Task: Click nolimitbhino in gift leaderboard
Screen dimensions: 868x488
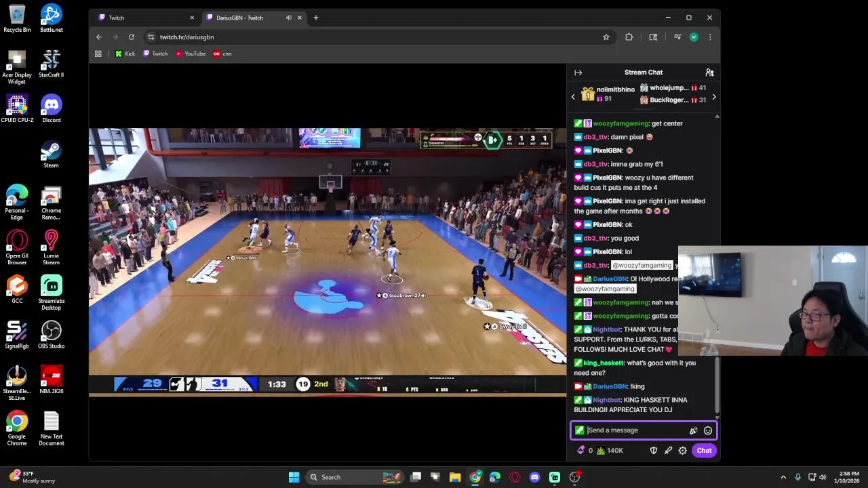Action: (615, 89)
